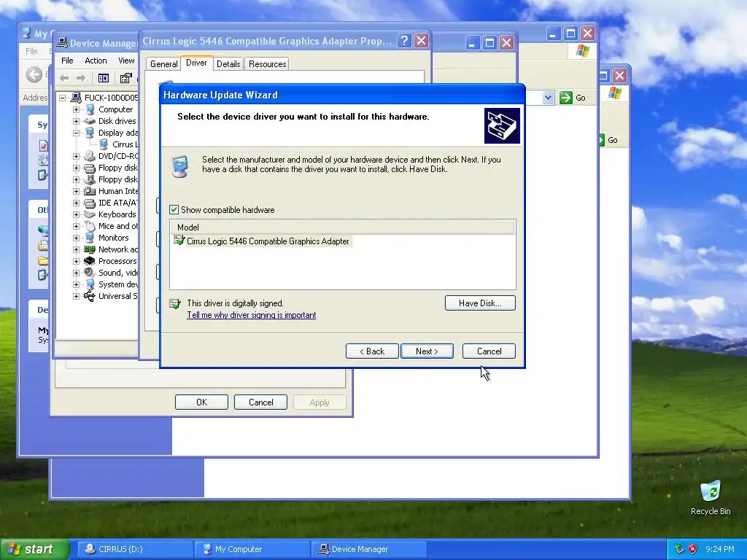
Task: Open driver signing importance link
Action: point(251,315)
